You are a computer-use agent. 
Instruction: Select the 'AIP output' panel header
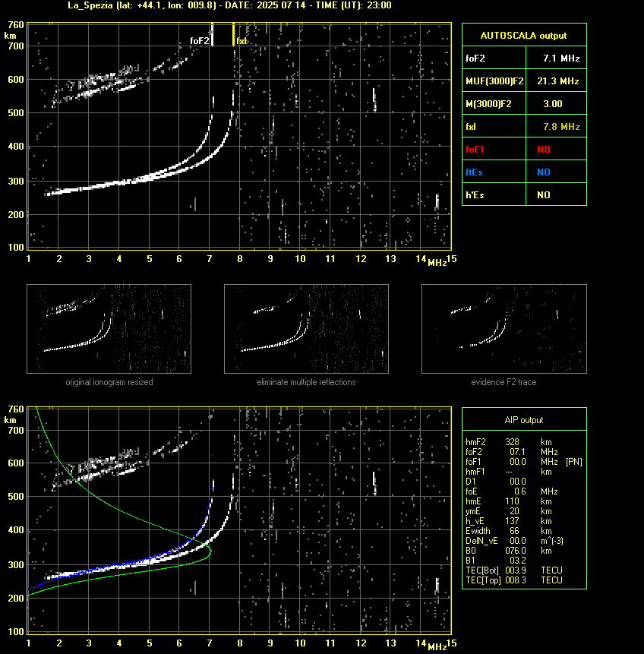(x=524, y=420)
